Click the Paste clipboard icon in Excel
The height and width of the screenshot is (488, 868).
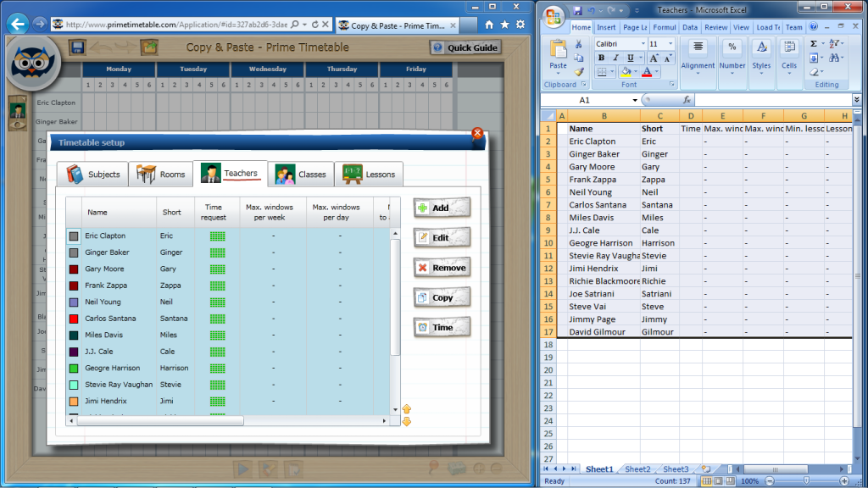(x=558, y=50)
